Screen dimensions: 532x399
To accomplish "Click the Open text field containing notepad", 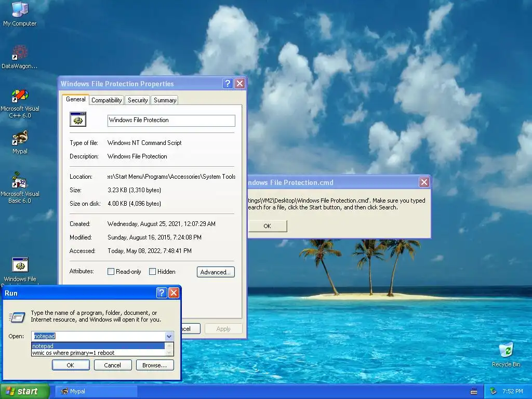I will point(98,336).
